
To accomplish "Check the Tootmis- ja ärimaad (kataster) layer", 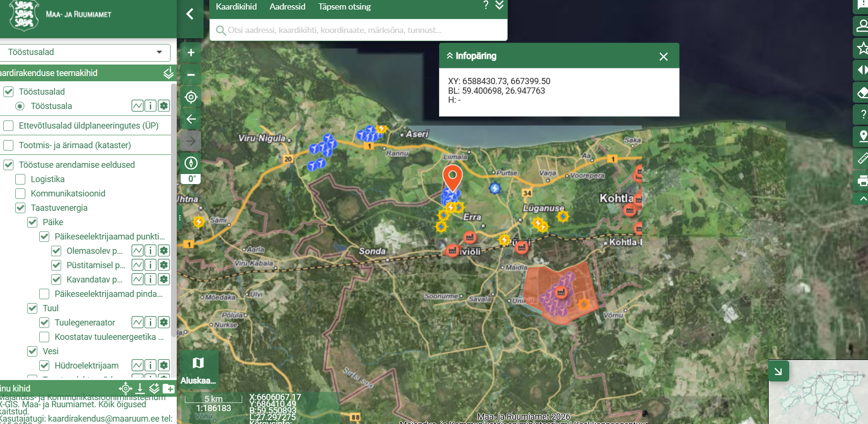I will tap(8, 145).
